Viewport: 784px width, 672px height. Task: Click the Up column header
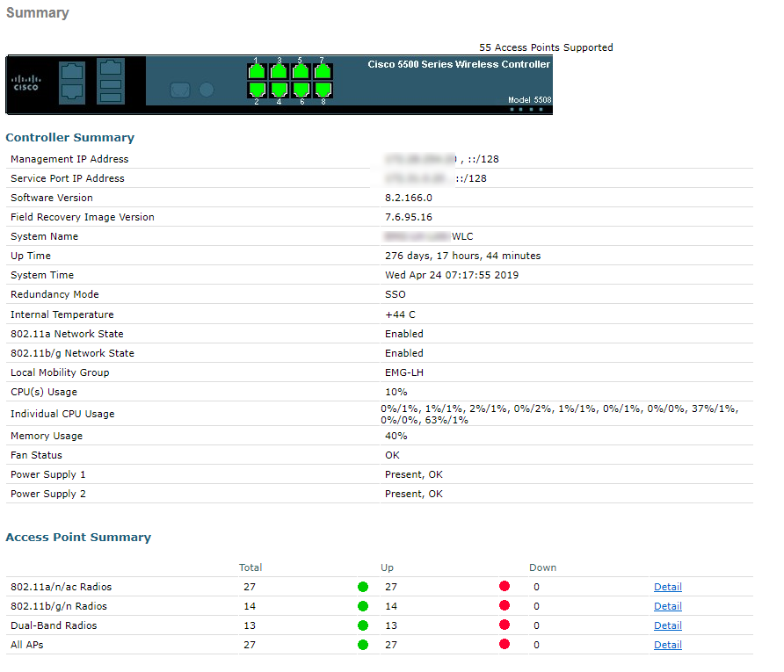tap(387, 567)
